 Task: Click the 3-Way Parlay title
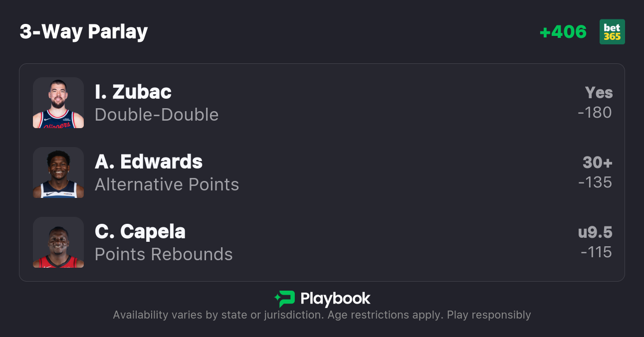pos(84,32)
